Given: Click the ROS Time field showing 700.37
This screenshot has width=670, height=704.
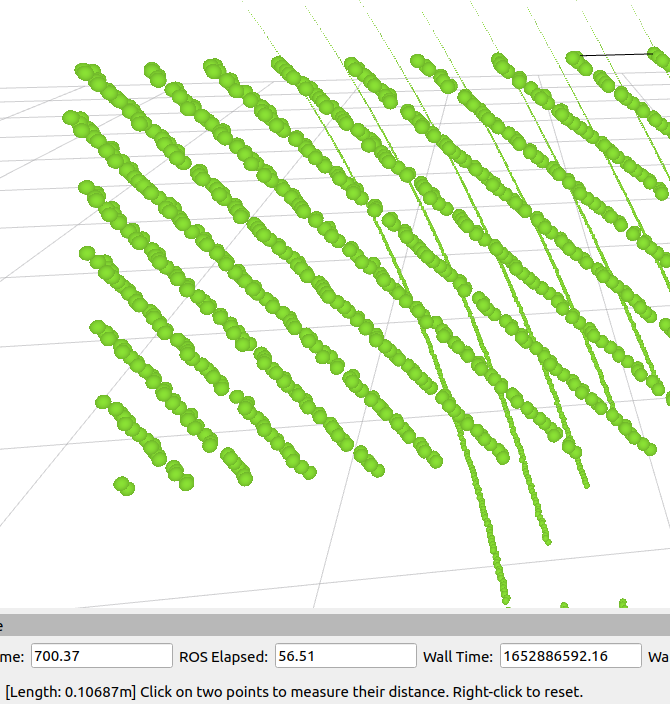Looking at the screenshot, I should pyautogui.click(x=101, y=656).
